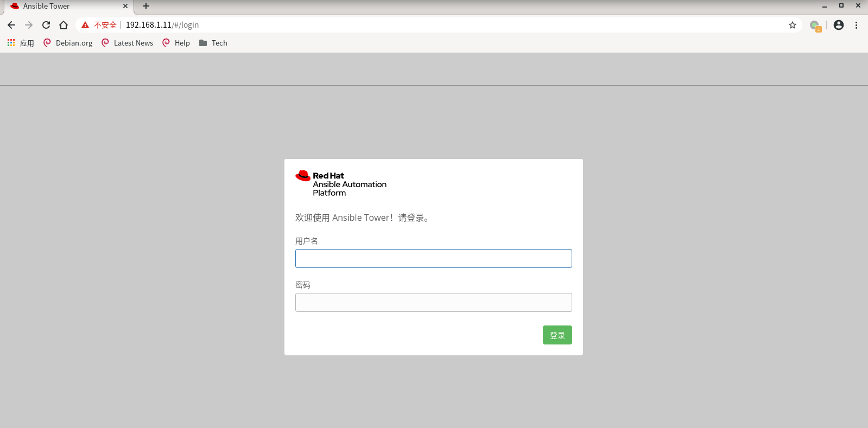Open the browser profile avatar
868x428 pixels.
point(839,25)
